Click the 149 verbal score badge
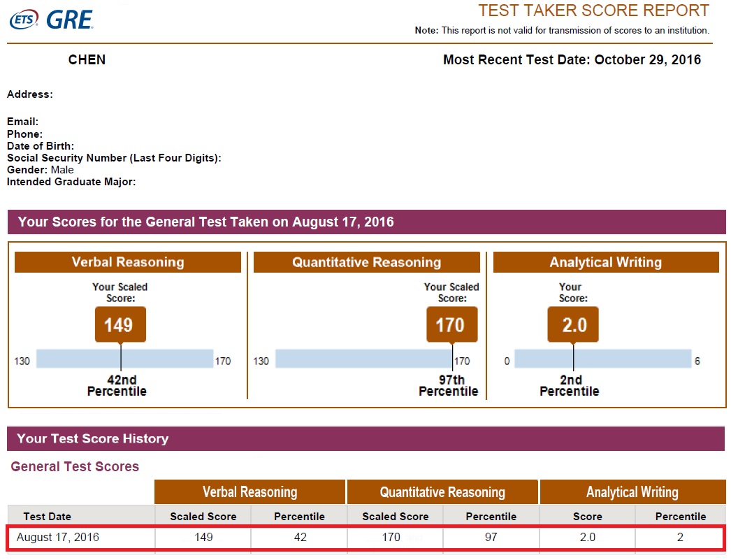 click(x=120, y=324)
